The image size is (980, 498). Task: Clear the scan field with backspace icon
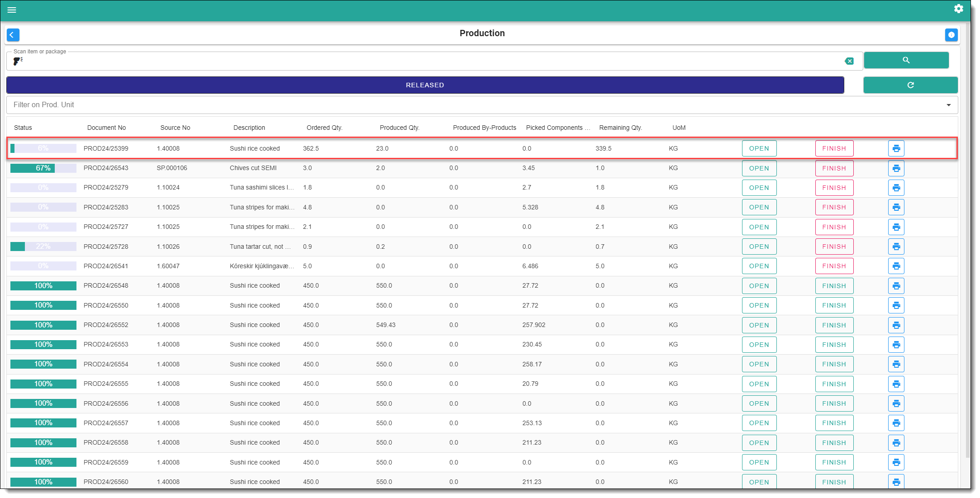pos(849,61)
